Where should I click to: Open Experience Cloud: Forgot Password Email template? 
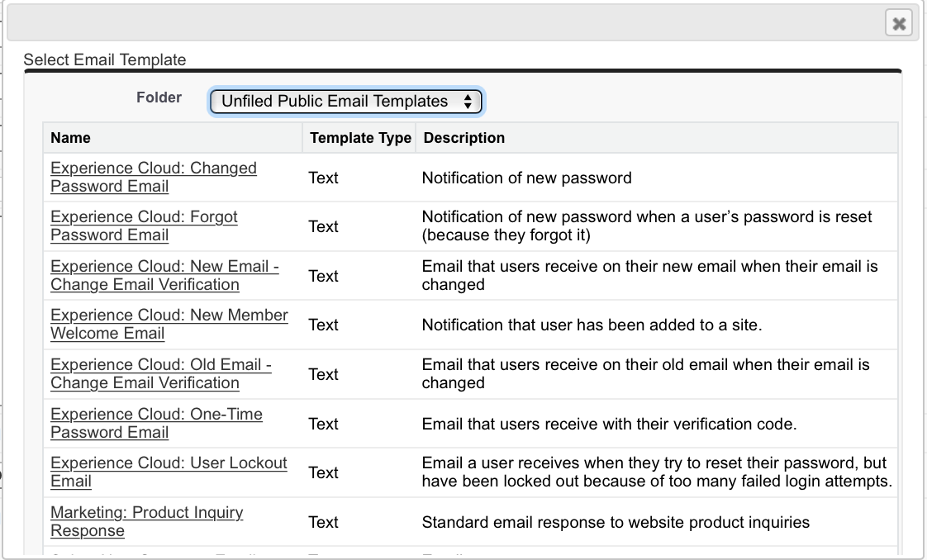tap(144, 225)
